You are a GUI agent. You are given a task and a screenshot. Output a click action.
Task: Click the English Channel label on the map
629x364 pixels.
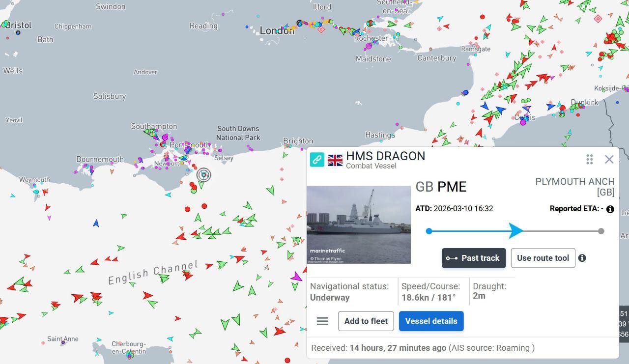tap(153, 272)
